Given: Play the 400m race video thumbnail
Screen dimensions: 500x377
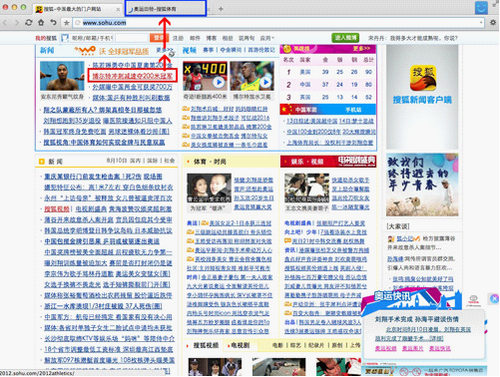Looking at the screenshot, I should 205,76.
